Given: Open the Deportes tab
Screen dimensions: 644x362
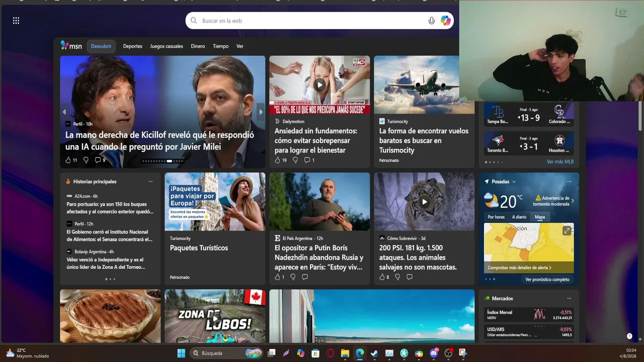Looking at the screenshot, I should tap(133, 46).
